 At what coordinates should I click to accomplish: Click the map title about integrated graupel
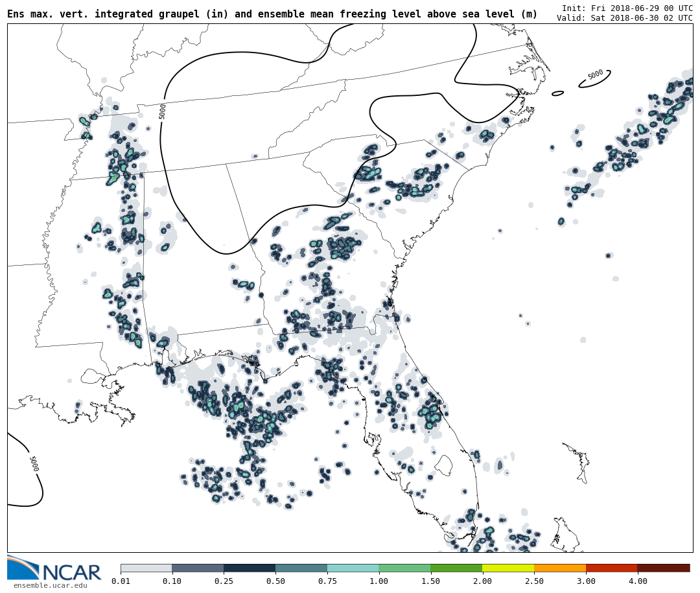272,14
